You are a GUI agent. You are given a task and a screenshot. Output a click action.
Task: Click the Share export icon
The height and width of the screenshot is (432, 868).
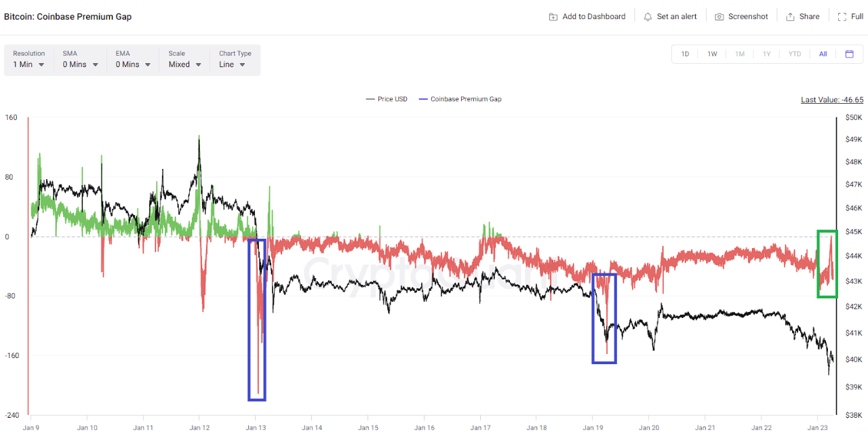click(x=790, y=17)
